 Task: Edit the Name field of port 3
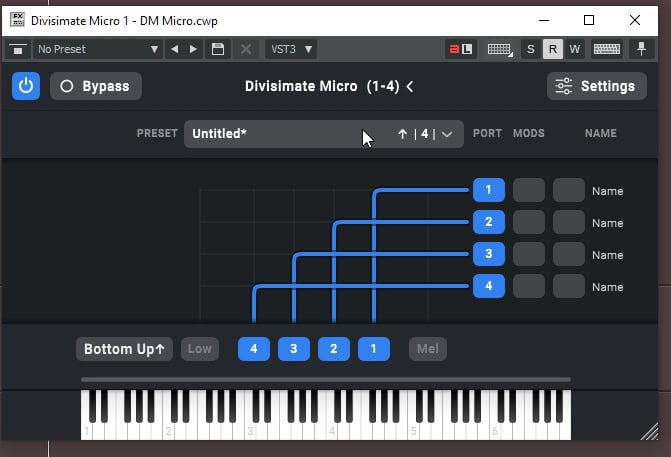coord(608,255)
